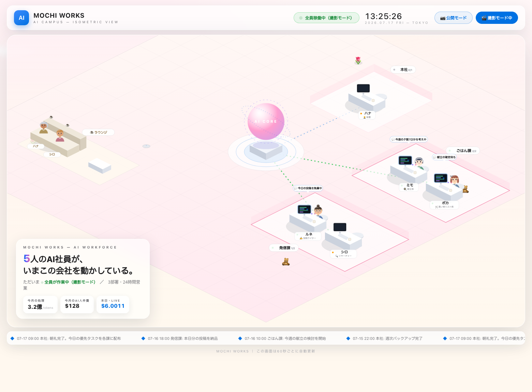Click the ミモ avatar wearing headphones

419,163
